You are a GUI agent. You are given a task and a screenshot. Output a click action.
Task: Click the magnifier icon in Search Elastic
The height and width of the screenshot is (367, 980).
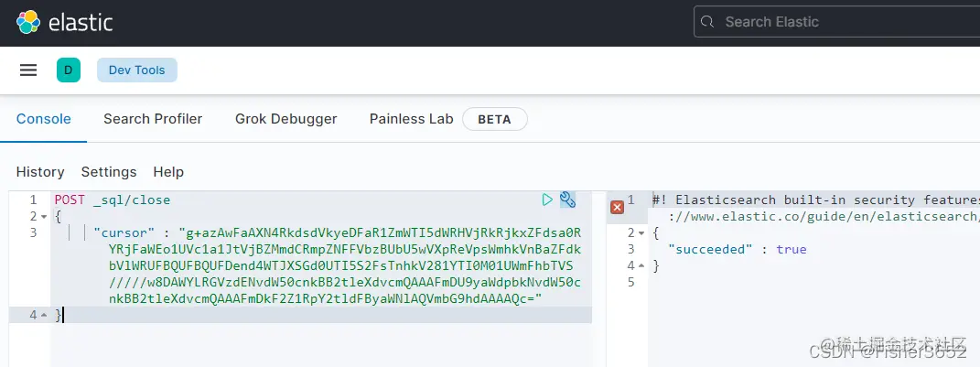point(707,22)
